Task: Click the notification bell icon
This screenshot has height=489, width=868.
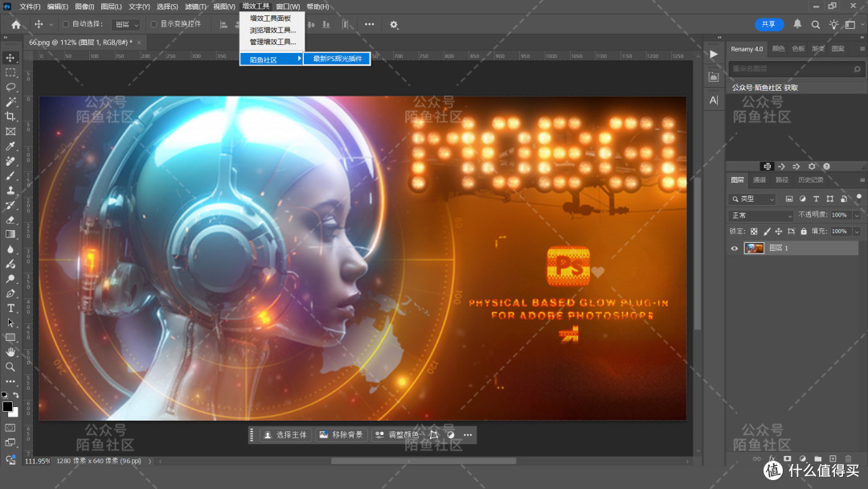Action: coord(797,24)
